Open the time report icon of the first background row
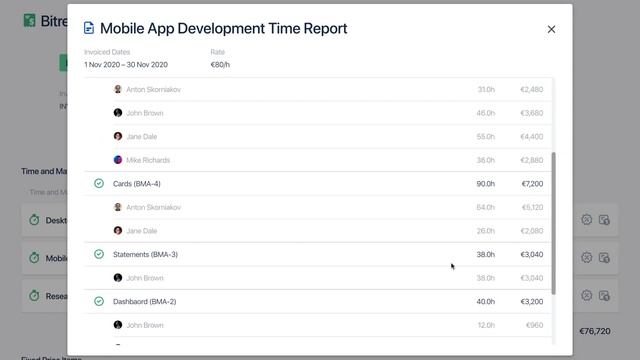The image size is (640, 360). [604, 220]
